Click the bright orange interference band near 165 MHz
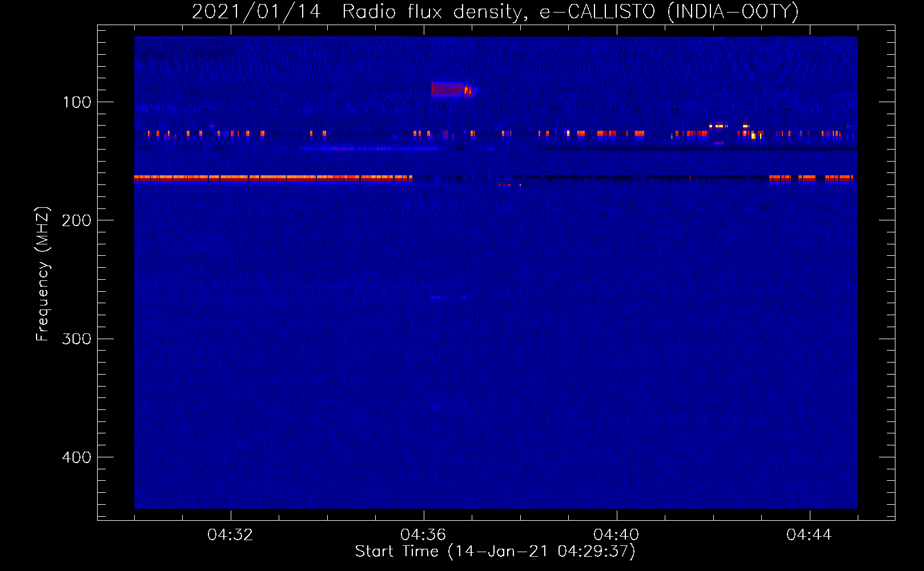924x571 pixels. [273, 178]
